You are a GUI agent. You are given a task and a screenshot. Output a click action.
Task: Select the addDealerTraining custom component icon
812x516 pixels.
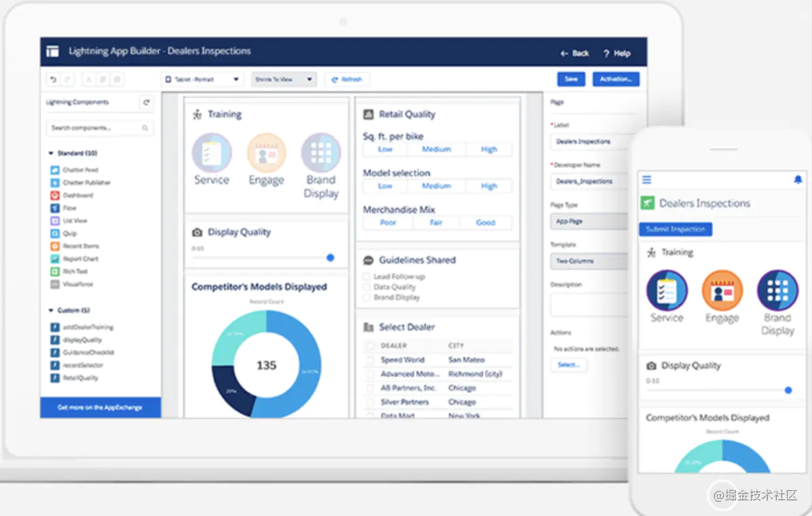tap(55, 327)
